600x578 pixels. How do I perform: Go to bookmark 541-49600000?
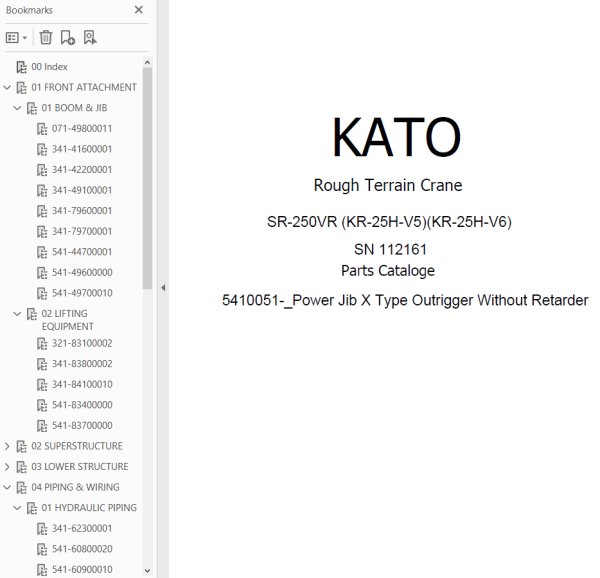(82, 273)
